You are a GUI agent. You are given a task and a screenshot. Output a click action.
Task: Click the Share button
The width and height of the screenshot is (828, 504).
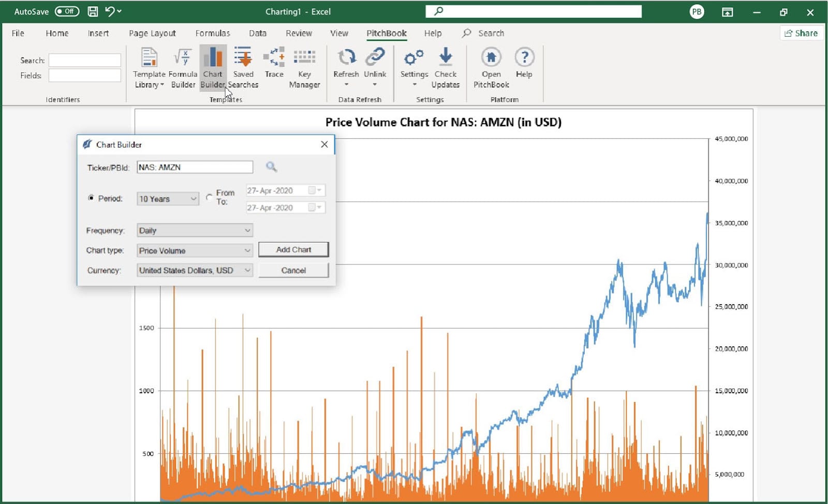pyautogui.click(x=801, y=33)
